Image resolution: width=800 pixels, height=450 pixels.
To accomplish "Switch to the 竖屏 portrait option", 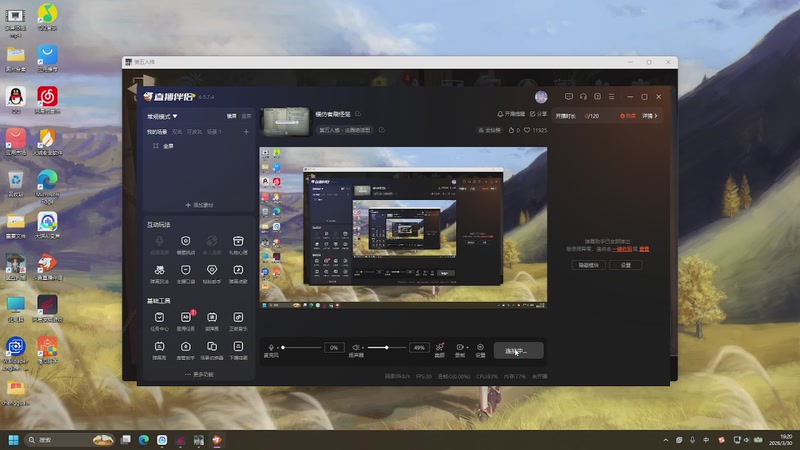I will (246, 116).
